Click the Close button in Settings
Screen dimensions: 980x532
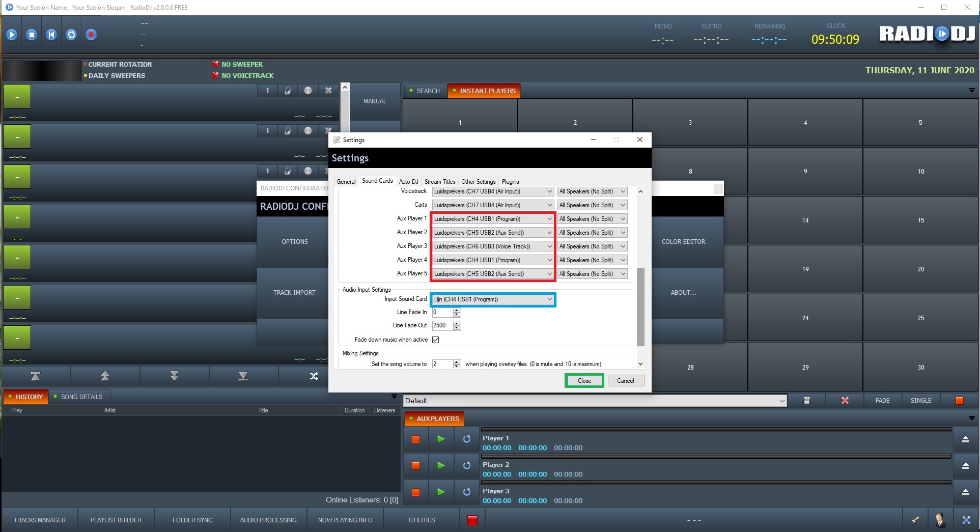tap(584, 381)
